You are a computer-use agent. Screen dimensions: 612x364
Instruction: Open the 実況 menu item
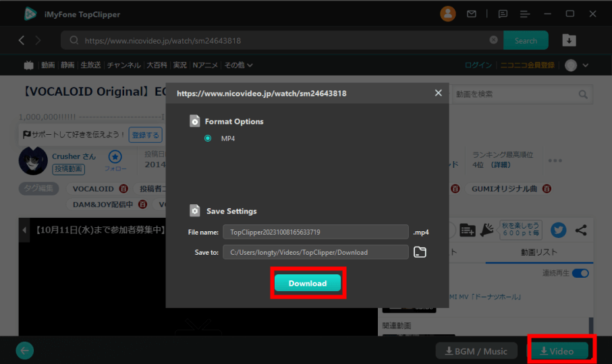tap(179, 65)
